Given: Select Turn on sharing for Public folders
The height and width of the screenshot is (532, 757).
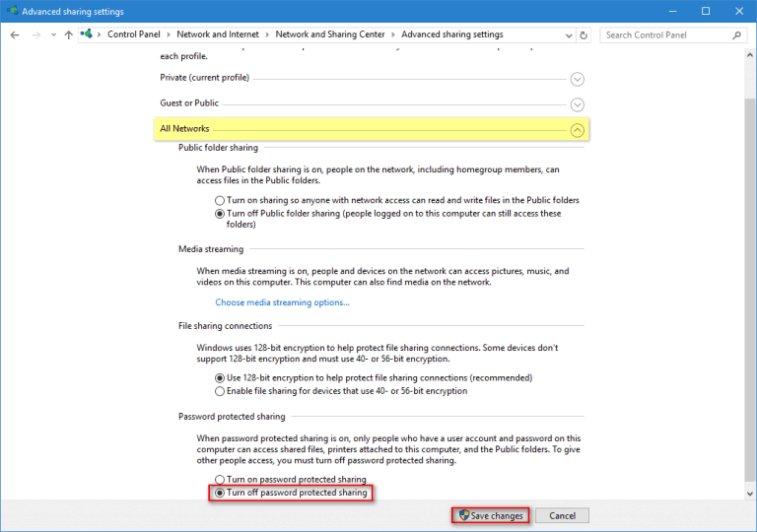Looking at the screenshot, I should tap(220, 200).
